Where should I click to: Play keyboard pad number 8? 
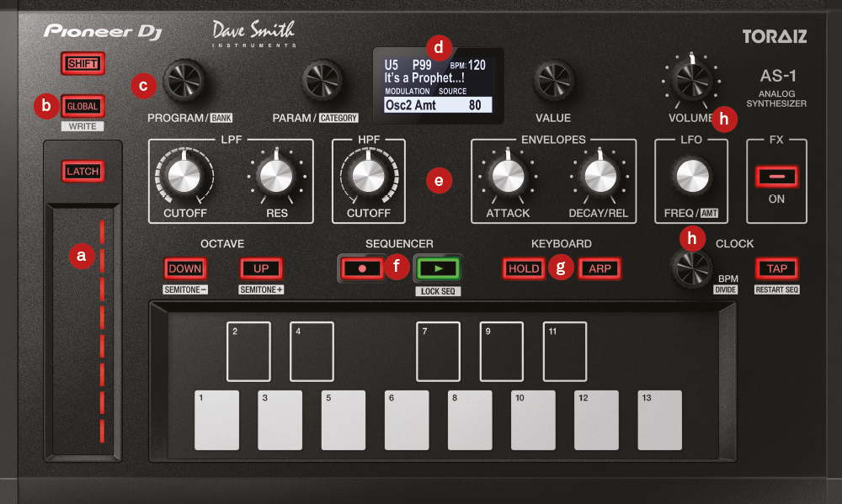tap(470, 421)
